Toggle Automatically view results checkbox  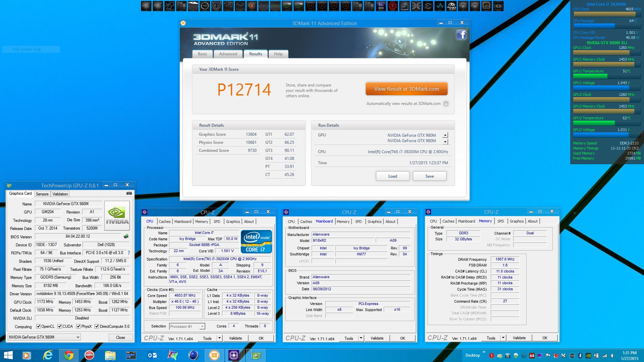[446, 104]
